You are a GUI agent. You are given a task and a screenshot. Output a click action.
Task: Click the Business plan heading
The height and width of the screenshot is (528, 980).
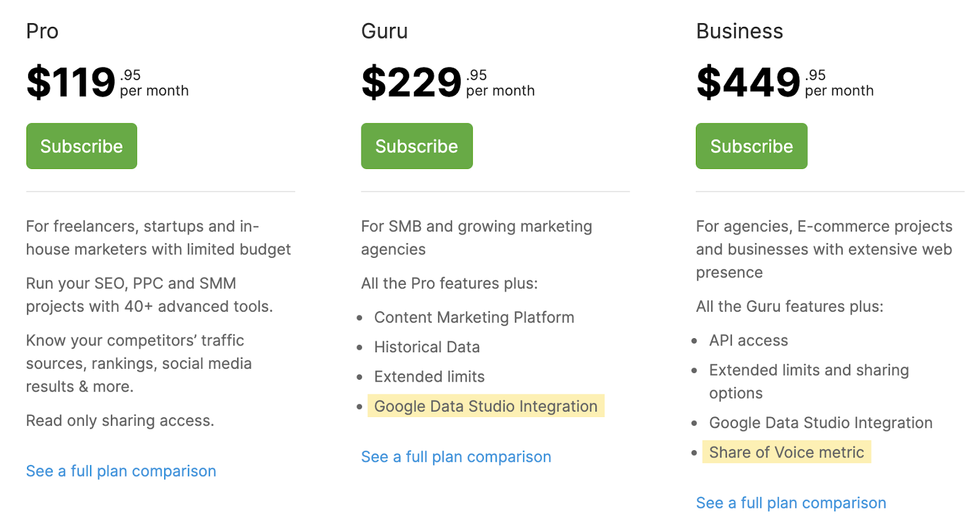(739, 31)
